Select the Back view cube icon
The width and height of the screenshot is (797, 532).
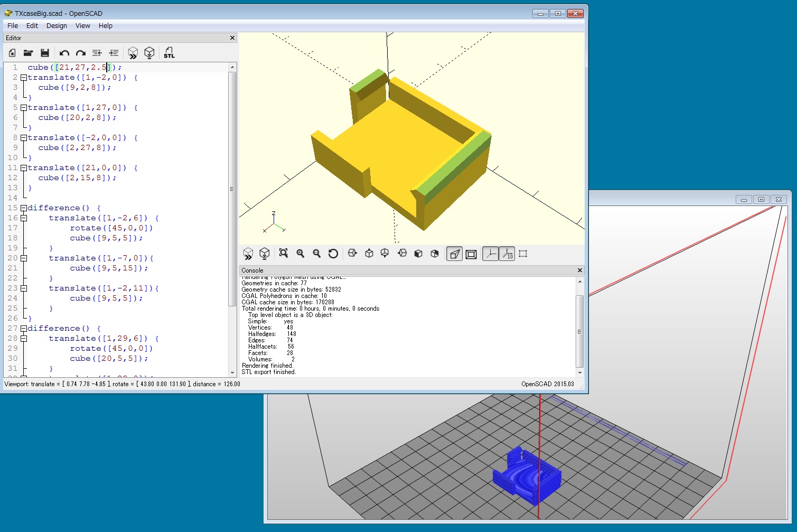(x=435, y=254)
